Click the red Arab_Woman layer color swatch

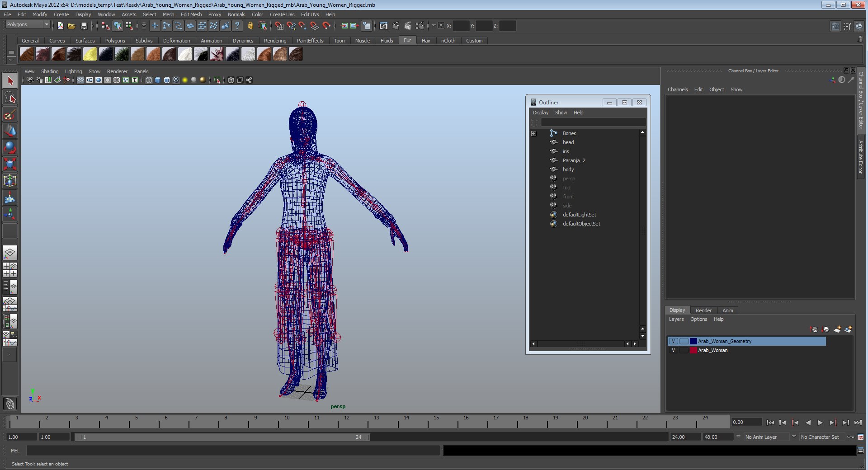pos(693,350)
